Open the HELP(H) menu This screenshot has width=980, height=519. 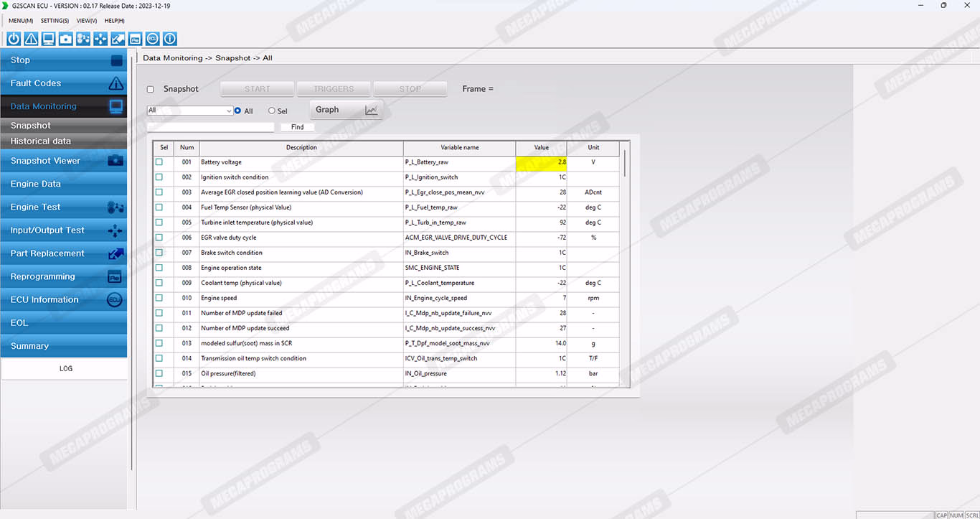coord(115,21)
